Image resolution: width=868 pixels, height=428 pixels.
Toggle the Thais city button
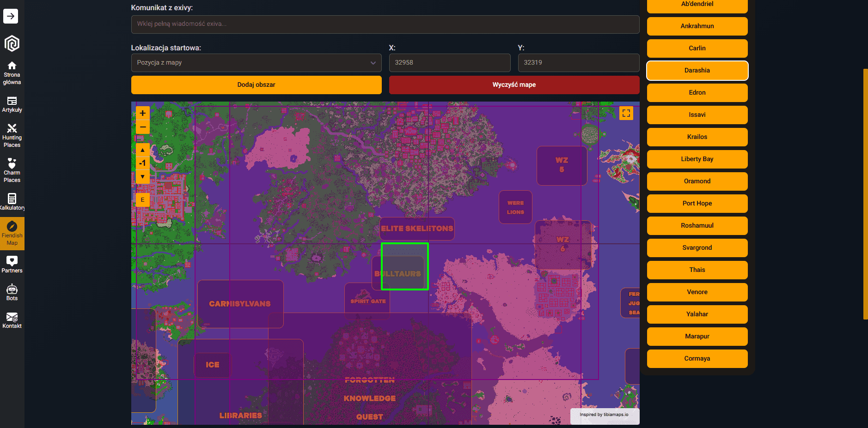(x=697, y=270)
